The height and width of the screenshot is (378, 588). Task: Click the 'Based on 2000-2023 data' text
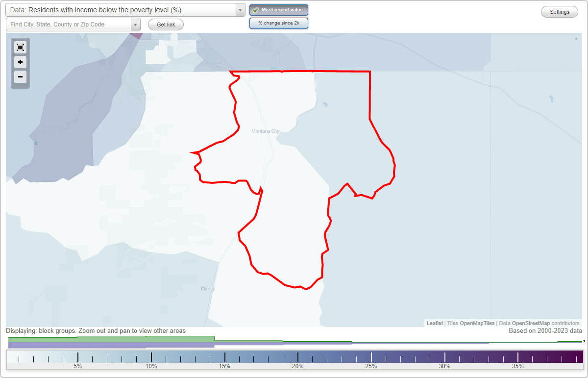pyautogui.click(x=545, y=331)
